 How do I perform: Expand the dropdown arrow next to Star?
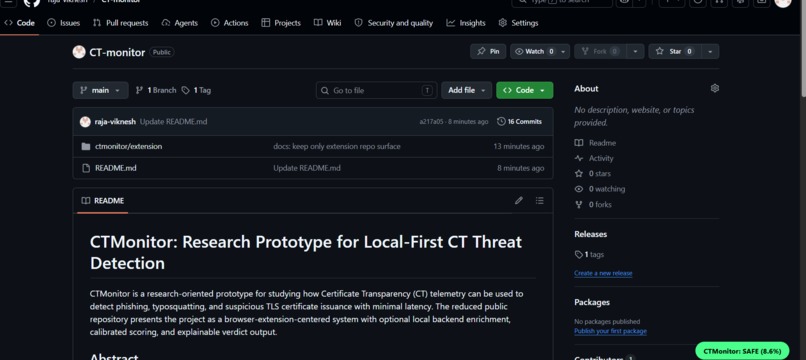point(710,51)
